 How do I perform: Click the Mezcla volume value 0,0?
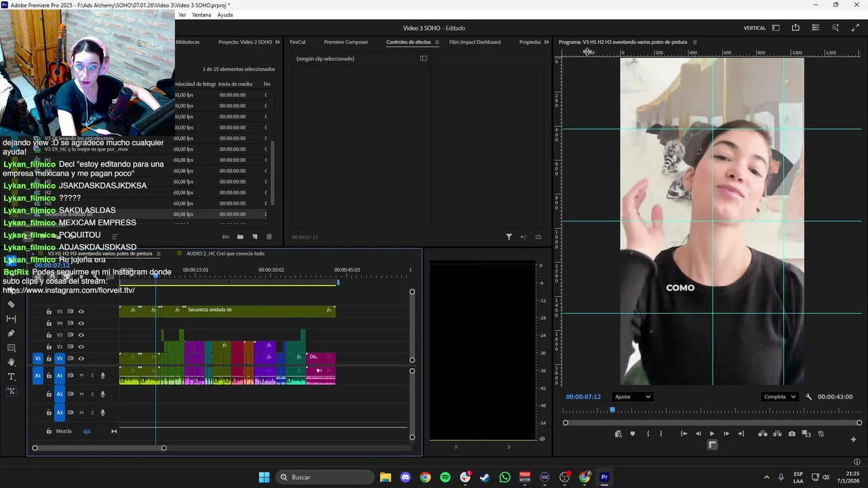point(87,431)
